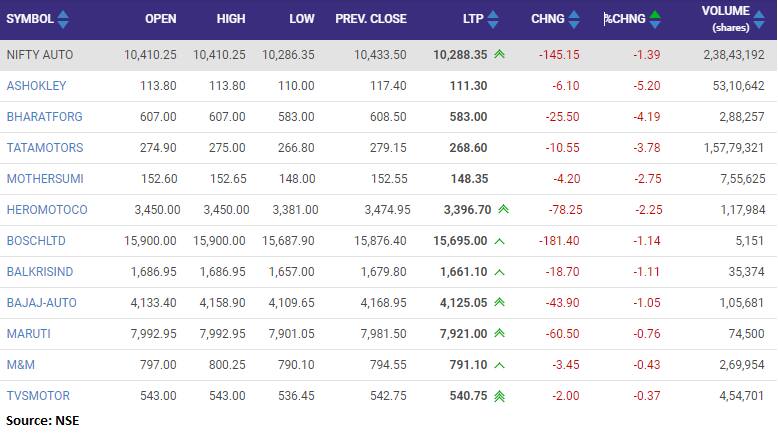Image resolution: width=778 pixels, height=435 pixels.
Task: Select M&M percent change -0.43
Action: point(647,365)
